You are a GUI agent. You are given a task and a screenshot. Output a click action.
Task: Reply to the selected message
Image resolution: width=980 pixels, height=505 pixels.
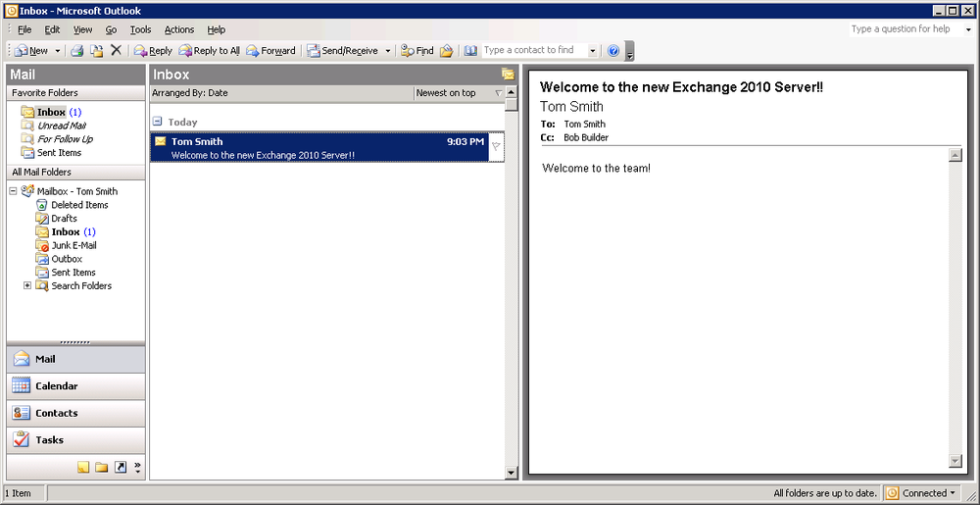(x=153, y=51)
